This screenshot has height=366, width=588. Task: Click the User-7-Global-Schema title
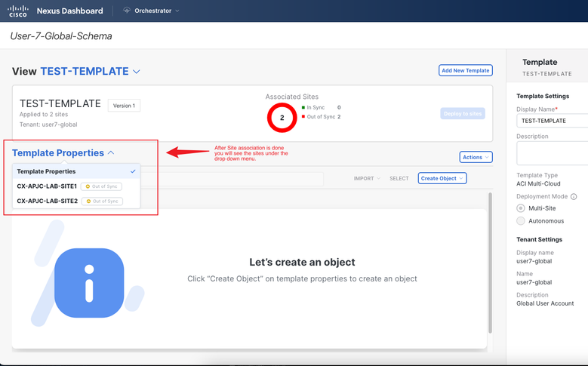point(61,36)
